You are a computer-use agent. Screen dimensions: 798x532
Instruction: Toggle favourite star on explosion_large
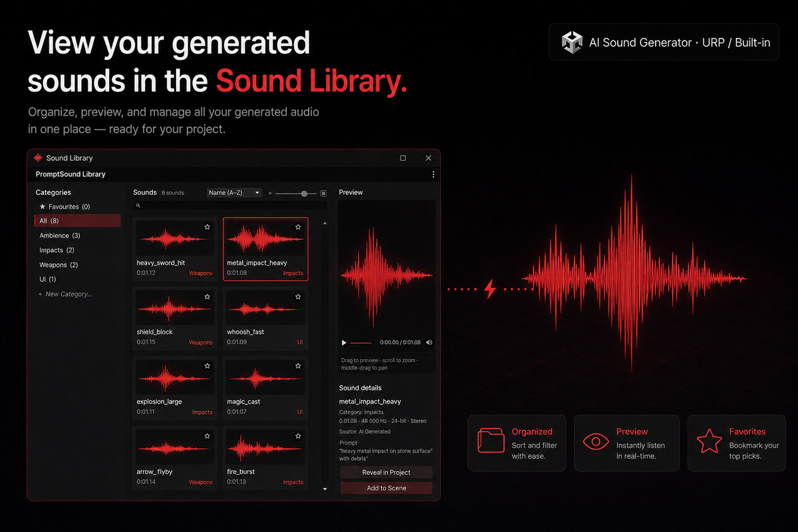tap(207, 366)
